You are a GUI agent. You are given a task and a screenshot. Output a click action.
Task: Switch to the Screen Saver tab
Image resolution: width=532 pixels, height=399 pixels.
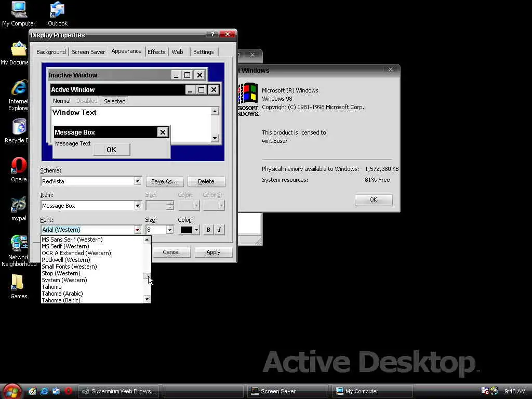pyautogui.click(x=88, y=52)
